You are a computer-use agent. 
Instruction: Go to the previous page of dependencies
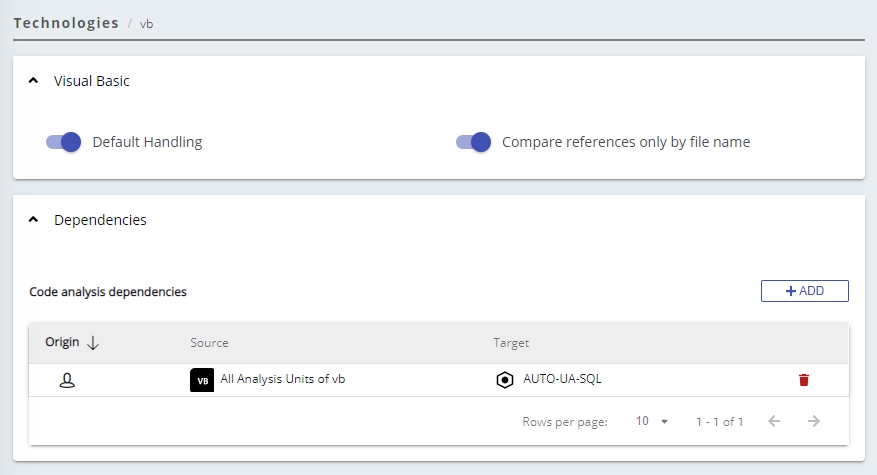pyautogui.click(x=774, y=421)
